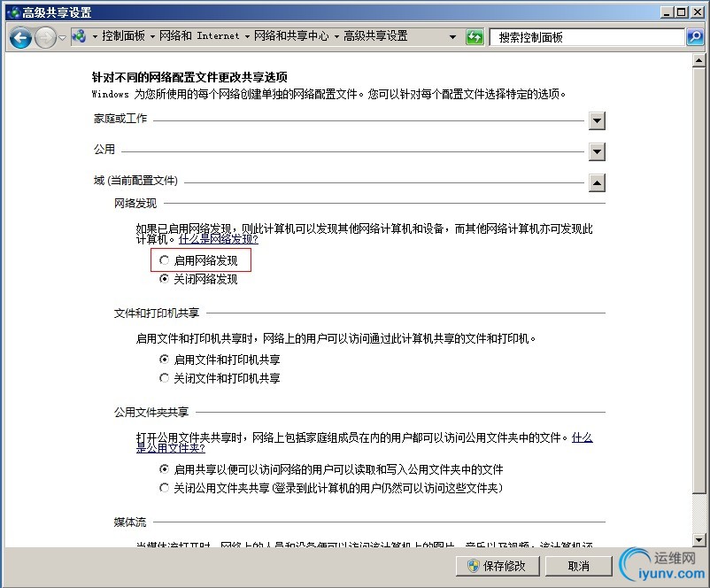Viewport: 710px width, 588px height.
Task: Open the dropdown arrow before 网络和 Internet
Action: pyautogui.click(x=152, y=36)
